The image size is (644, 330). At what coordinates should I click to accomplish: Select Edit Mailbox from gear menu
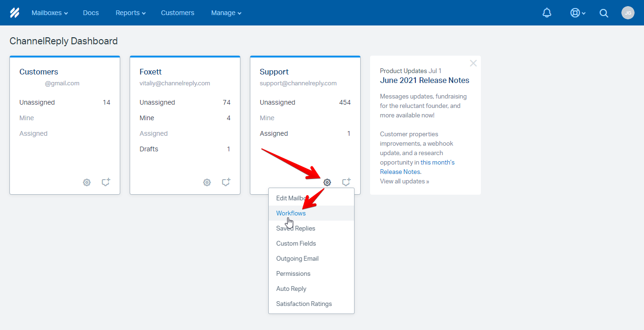311,198
